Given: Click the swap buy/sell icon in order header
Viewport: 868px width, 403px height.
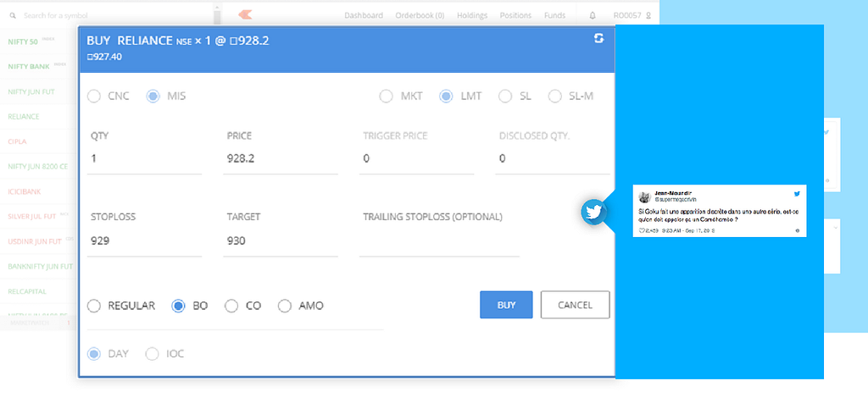Looking at the screenshot, I should pyautogui.click(x=598, y=38).
